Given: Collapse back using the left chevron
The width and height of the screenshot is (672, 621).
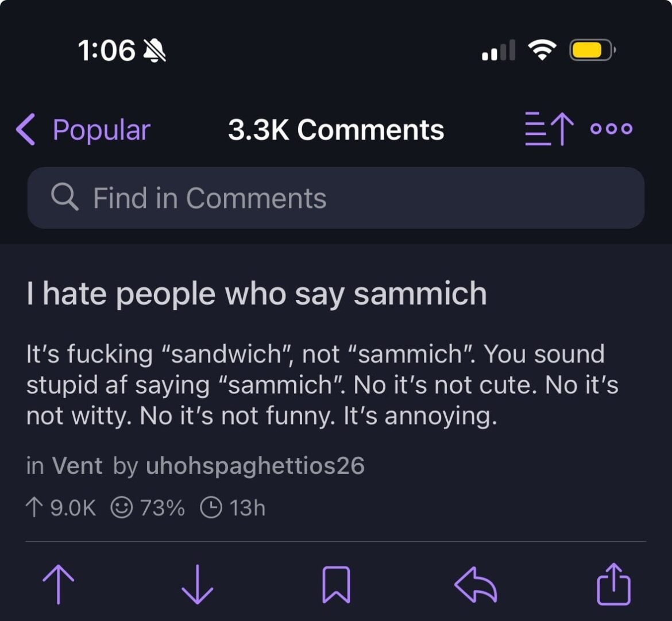Looking at the screenshot, I should click(25, 130).
